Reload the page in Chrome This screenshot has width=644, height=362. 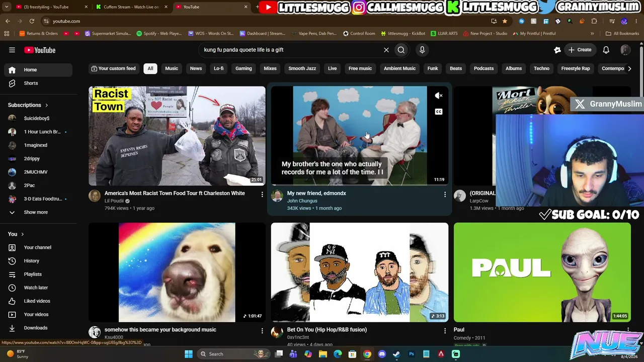pyautogui.click(x=32, y=21)
